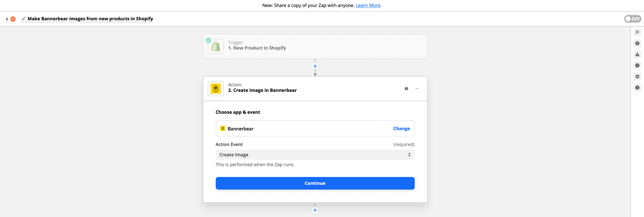Viewport: 644px width, 217px height.
Task: Click the help icon in action step header
Action: (x=406, y=89)
